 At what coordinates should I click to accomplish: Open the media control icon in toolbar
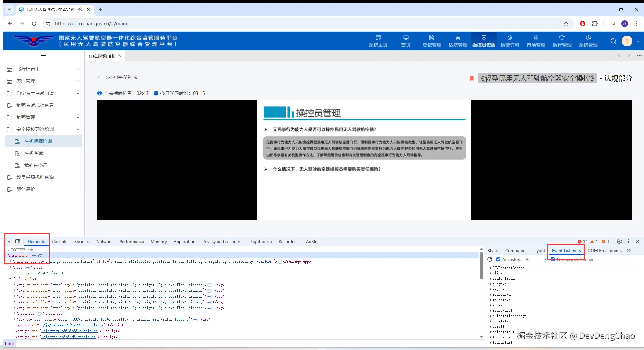(x=612, y=24)
